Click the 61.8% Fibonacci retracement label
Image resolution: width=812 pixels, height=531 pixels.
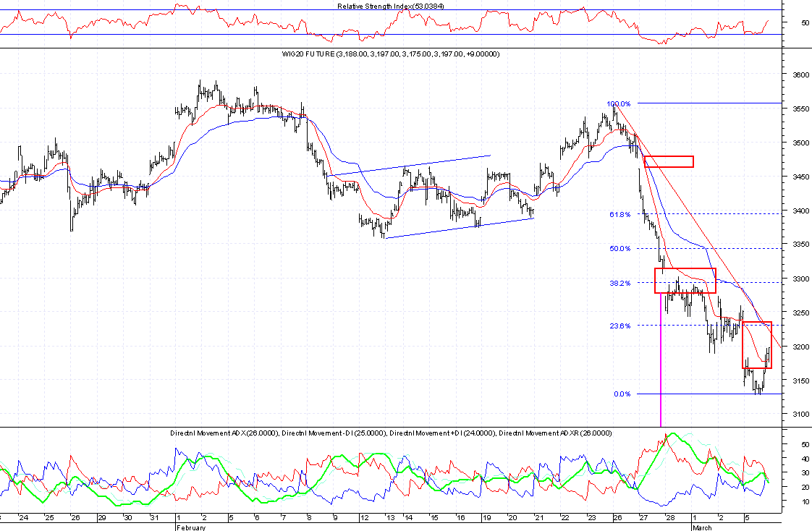point(619,214)
